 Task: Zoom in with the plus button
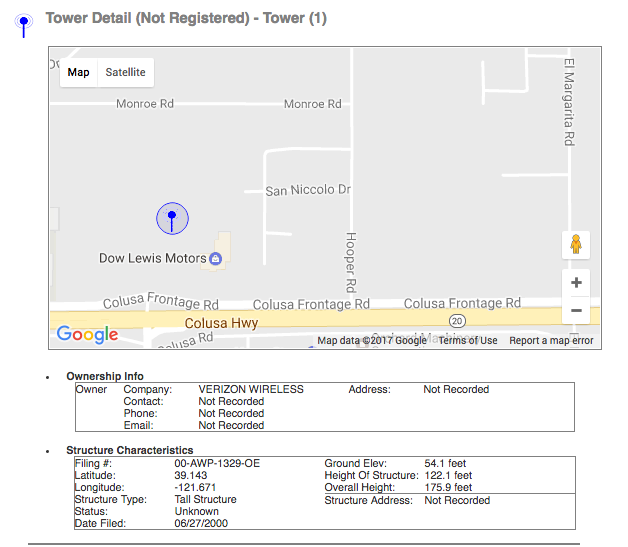click(576, 283)
